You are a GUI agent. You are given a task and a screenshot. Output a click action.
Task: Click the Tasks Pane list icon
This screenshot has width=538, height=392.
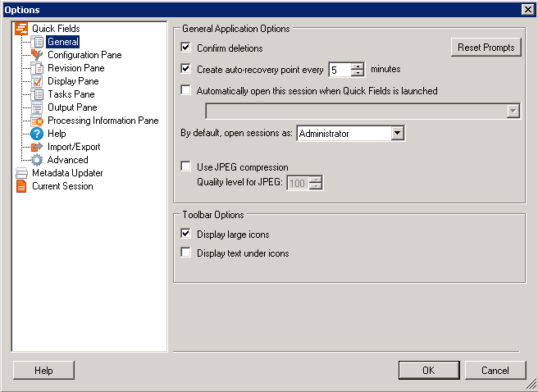pos(37,94)
